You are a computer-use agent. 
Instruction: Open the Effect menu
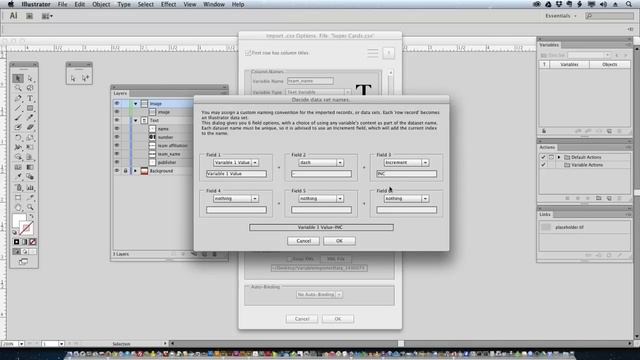click(168, 4)
